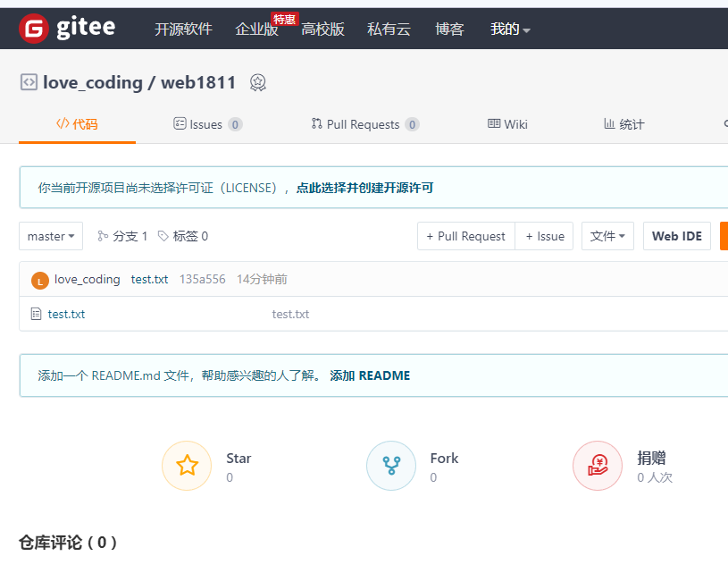This screenshot has width=728, height=573.
Task: Click the web1811 repository name
Action: [198, 83]
